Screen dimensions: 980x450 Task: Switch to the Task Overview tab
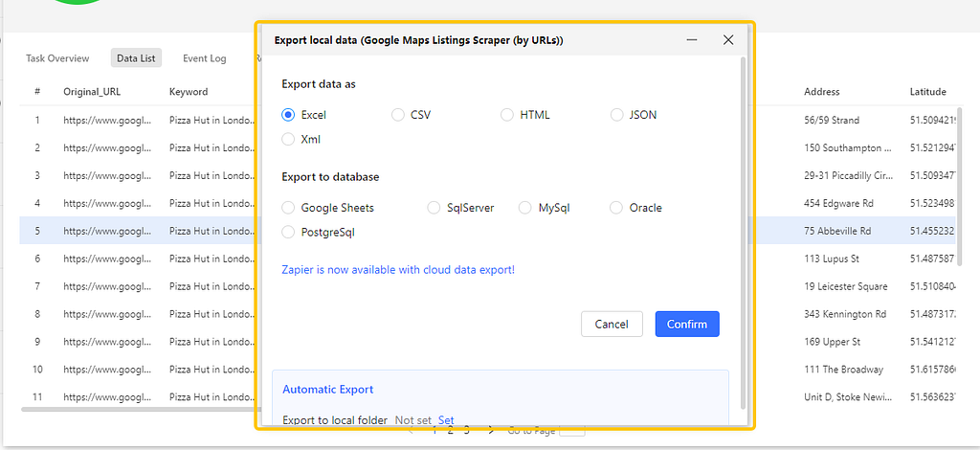[x=57, y=58]
